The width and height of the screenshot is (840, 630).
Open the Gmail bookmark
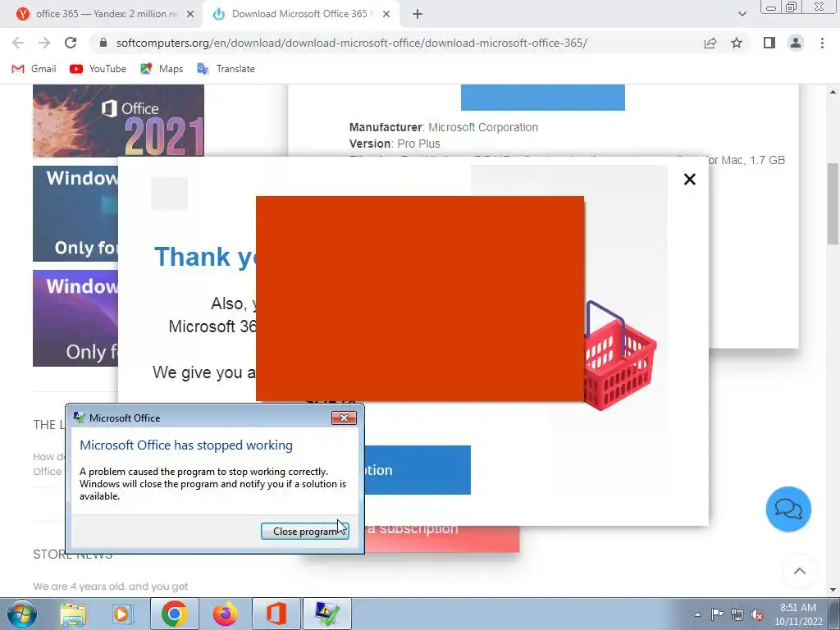[x=34, y=69]
